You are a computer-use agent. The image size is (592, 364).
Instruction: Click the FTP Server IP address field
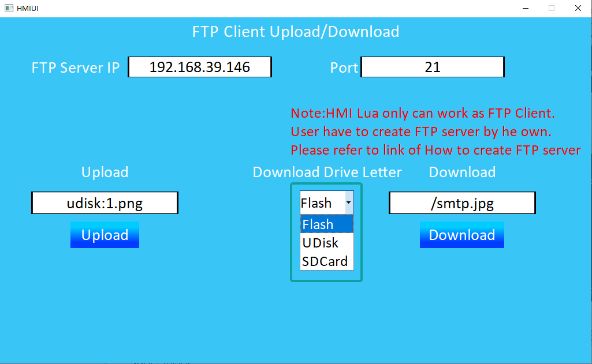click(200, 67)
